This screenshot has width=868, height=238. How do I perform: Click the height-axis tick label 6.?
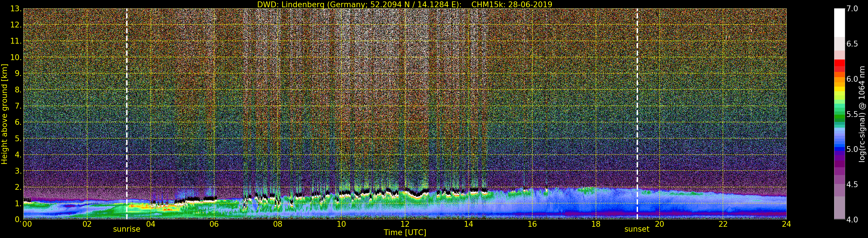18,122
